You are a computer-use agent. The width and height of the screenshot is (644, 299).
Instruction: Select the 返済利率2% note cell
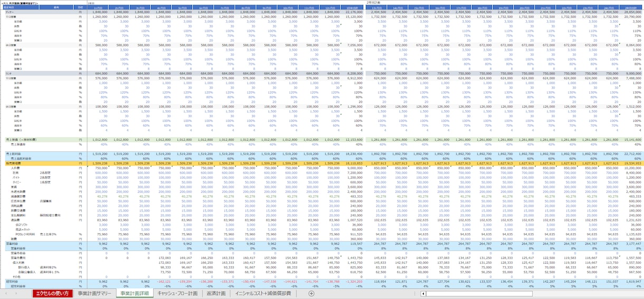48,267
